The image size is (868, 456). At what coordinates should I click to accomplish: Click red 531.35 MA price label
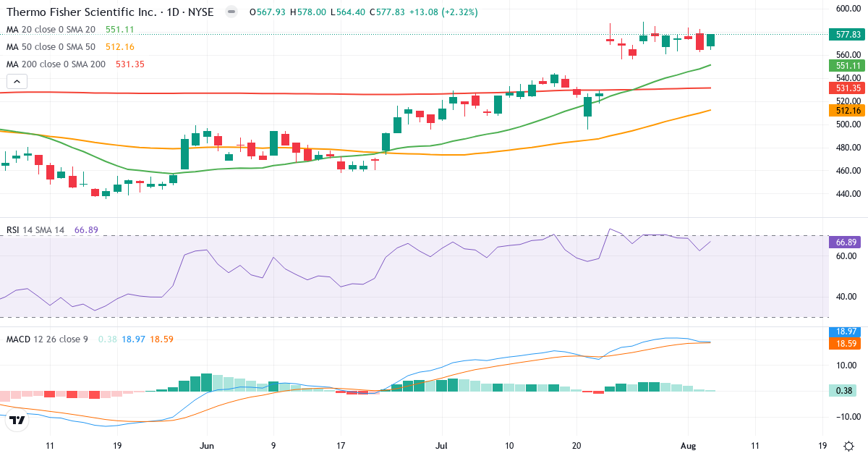(848, 88)
